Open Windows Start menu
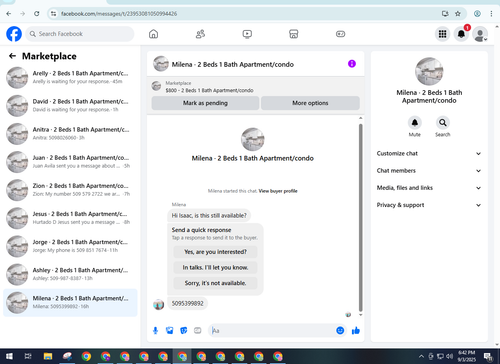Image resolution: width=500 pixels, height=364 pixels. [9, 356]
